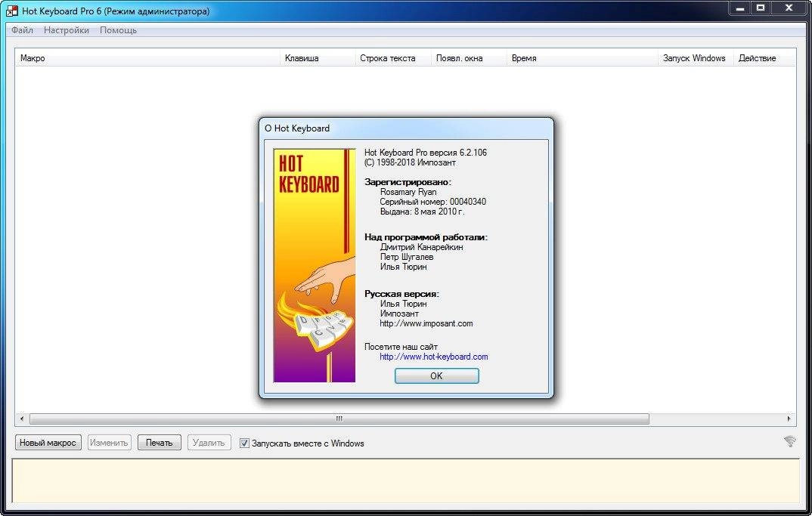Image resolution: width=812 pixels, height=516 pixels.
Task: Open the http://www.hot-keyboard.com link
Action: click(433, 357)
